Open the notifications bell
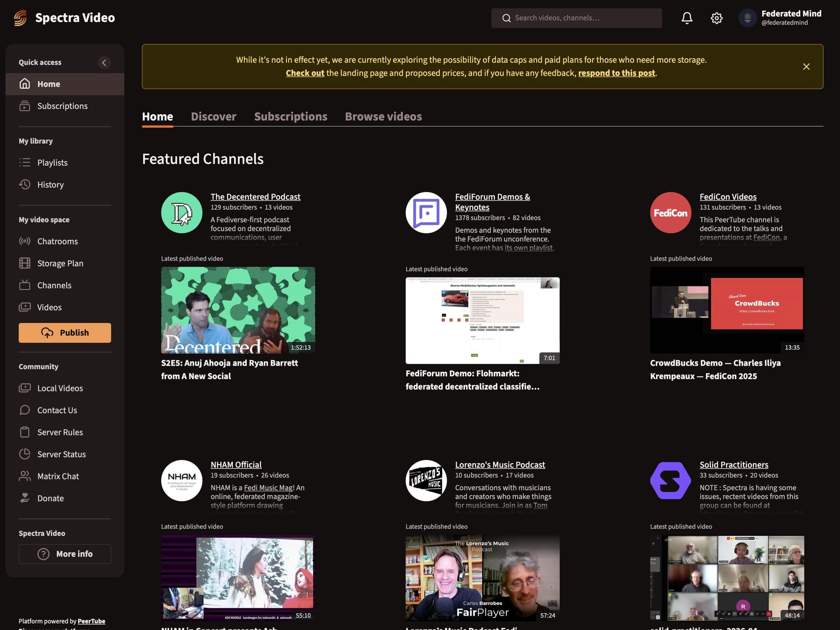 687,18
